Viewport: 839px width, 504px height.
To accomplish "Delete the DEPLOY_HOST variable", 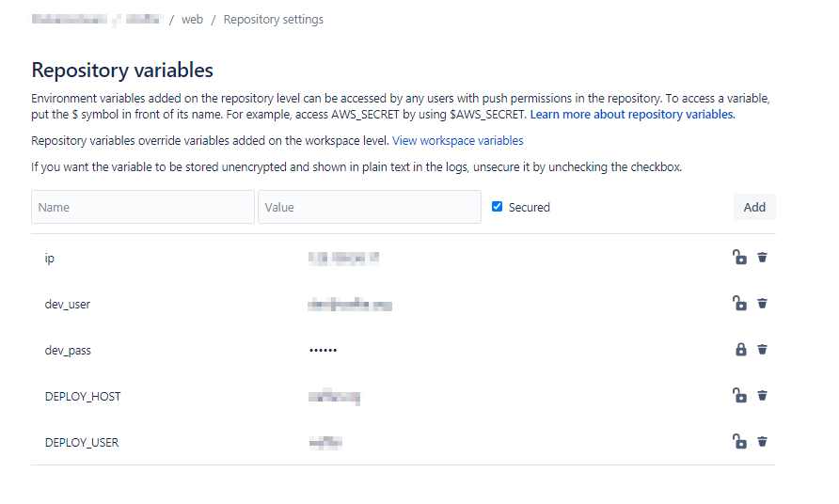I will (x=762, y=396).
